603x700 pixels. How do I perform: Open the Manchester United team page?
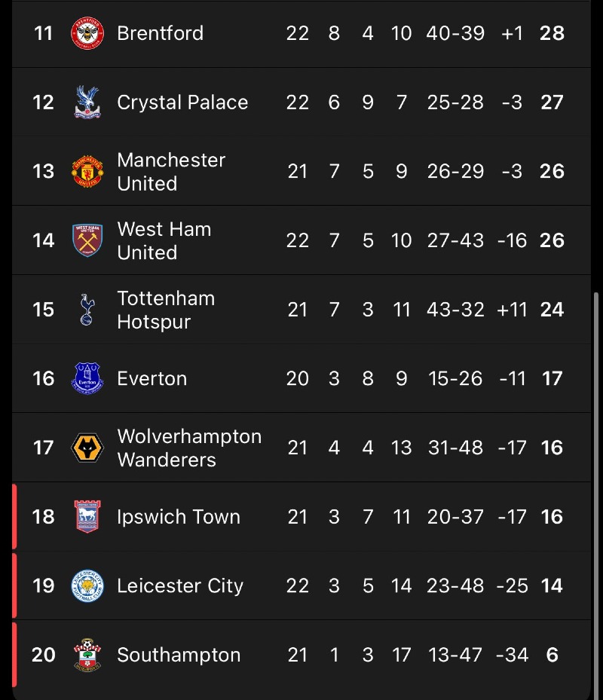click(x=172, y=172)
